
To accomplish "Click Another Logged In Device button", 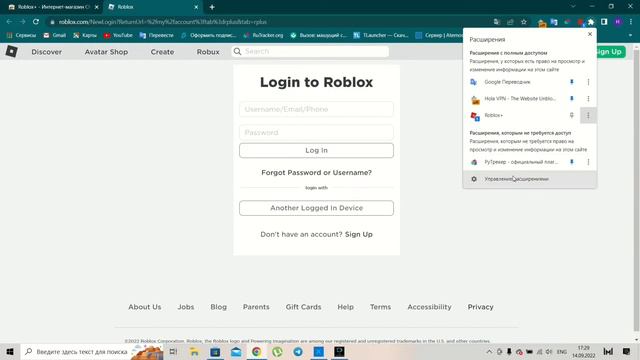I will click(316, 208).
